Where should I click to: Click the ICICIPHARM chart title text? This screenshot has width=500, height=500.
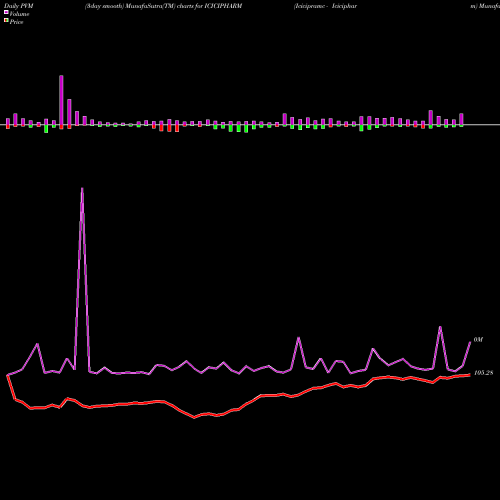pyautogui.click(x=163, y=6)
